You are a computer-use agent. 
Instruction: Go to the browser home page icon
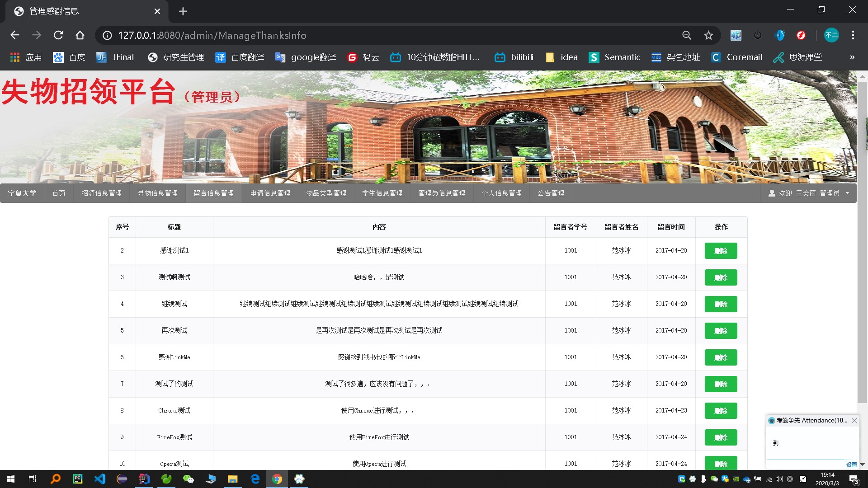pyautogui.click(x=80, y=35)
